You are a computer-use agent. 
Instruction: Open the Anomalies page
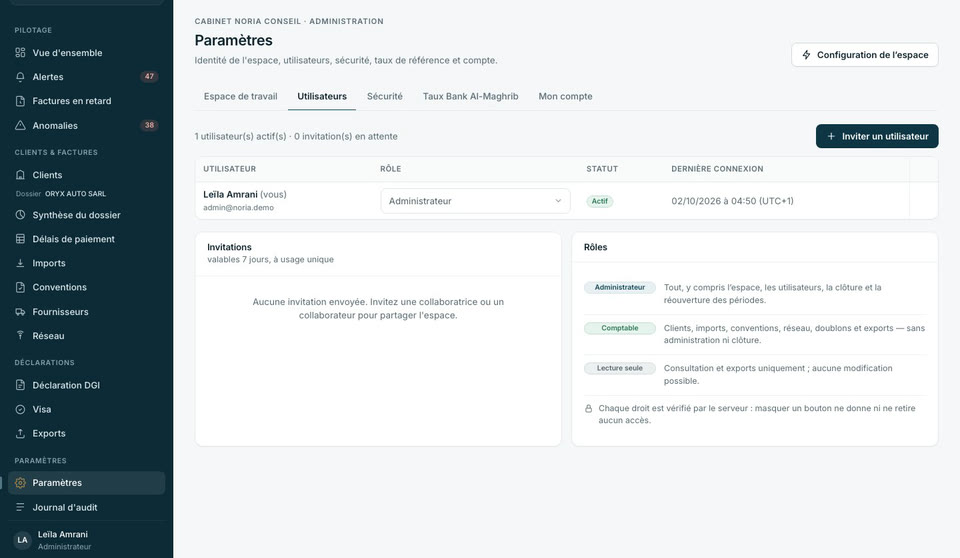[x=86, y=126]
